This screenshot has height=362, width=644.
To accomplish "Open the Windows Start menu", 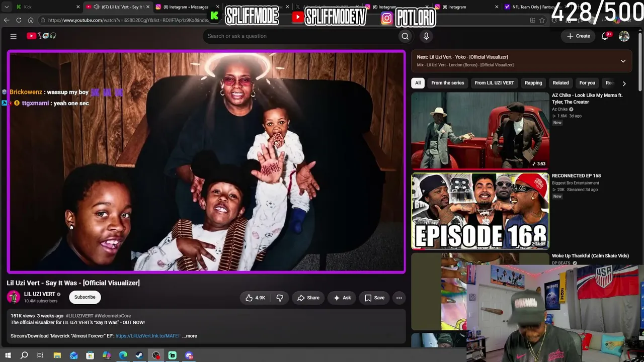I will tap(8, 355).
